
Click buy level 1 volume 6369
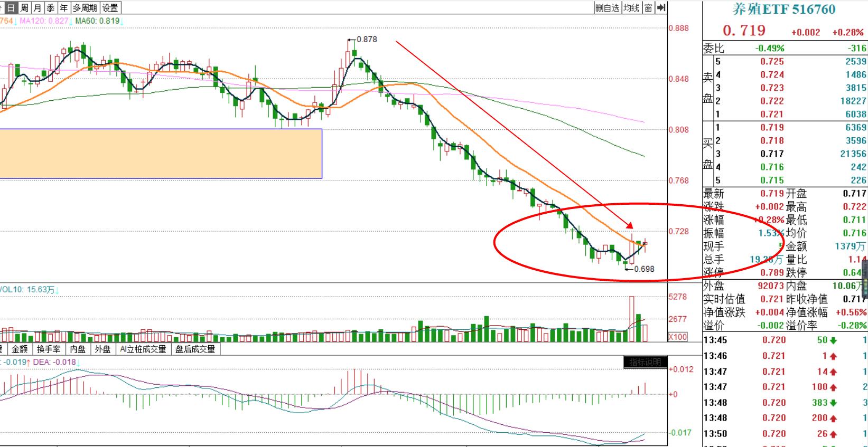856,127
